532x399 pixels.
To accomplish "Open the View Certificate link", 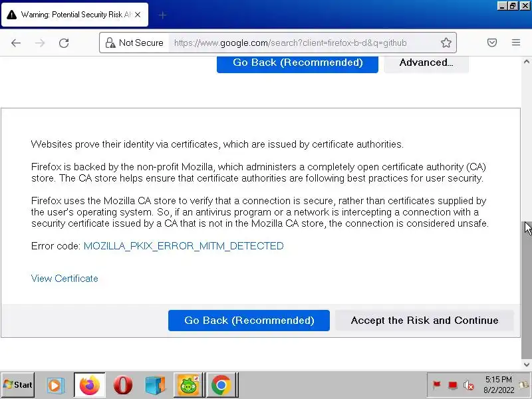I will [x=65, y=279].
